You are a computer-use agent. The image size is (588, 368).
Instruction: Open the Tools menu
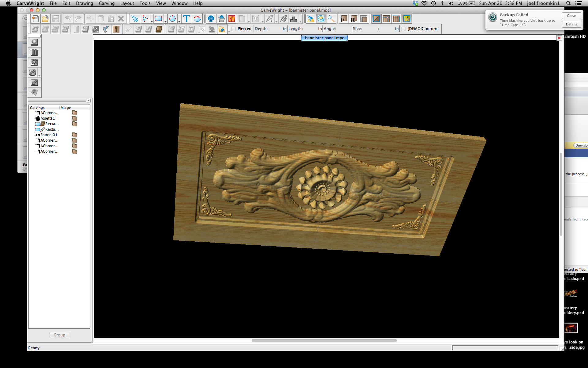pyautogui.click(x=145, y=3)
